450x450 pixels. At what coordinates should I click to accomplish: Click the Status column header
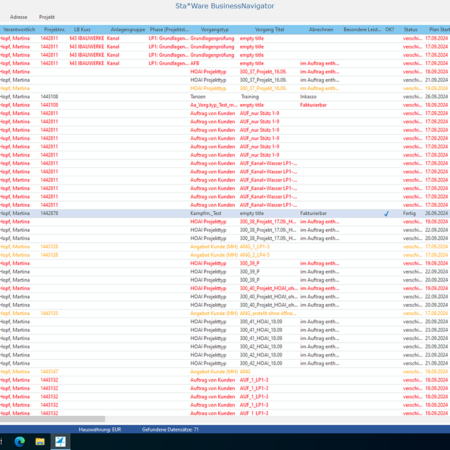pos(410,30)
